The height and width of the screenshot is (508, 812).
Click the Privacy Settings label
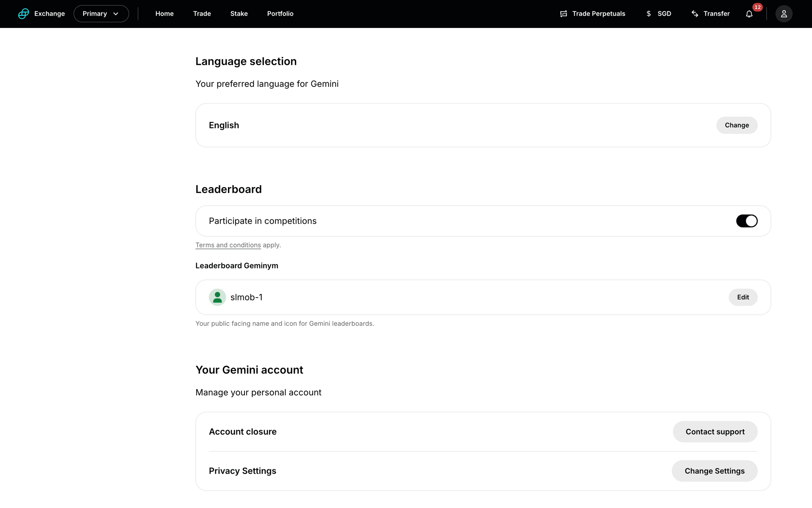point(242,471)
